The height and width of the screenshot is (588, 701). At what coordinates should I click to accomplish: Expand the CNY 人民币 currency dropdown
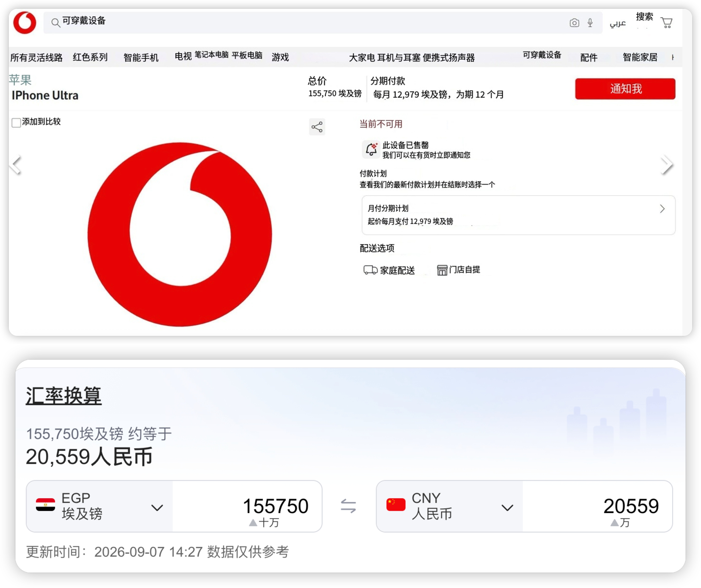[507, 508]
